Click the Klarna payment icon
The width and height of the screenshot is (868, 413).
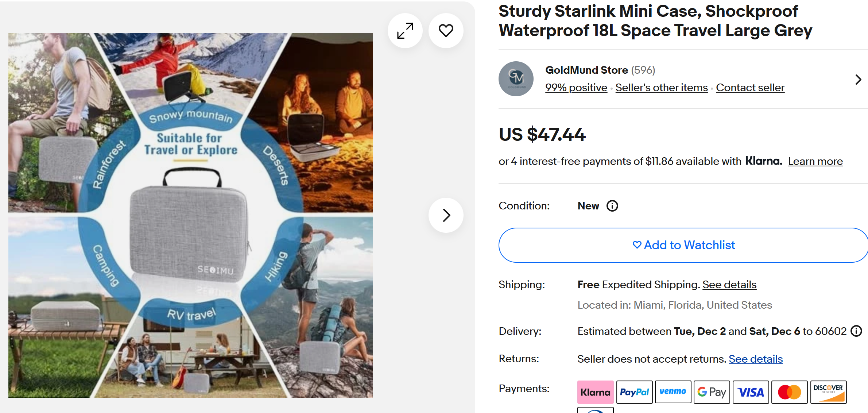tap(595, 392)
